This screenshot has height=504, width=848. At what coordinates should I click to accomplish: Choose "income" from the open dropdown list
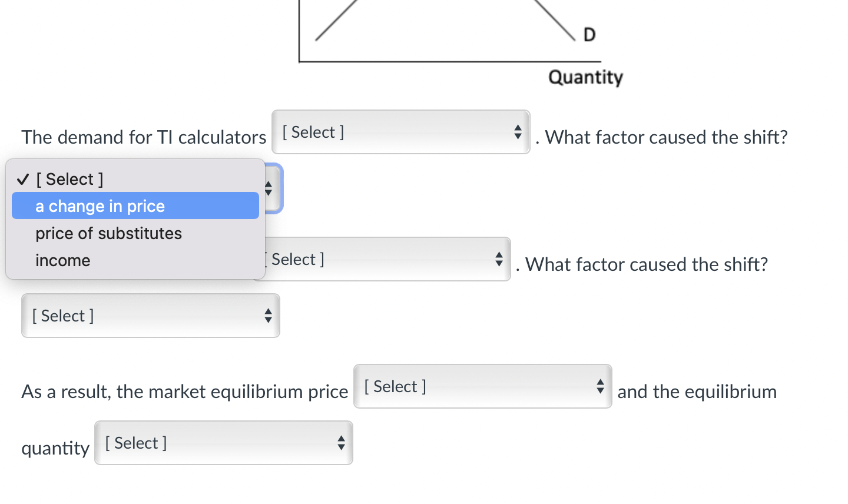coord(62,260)
